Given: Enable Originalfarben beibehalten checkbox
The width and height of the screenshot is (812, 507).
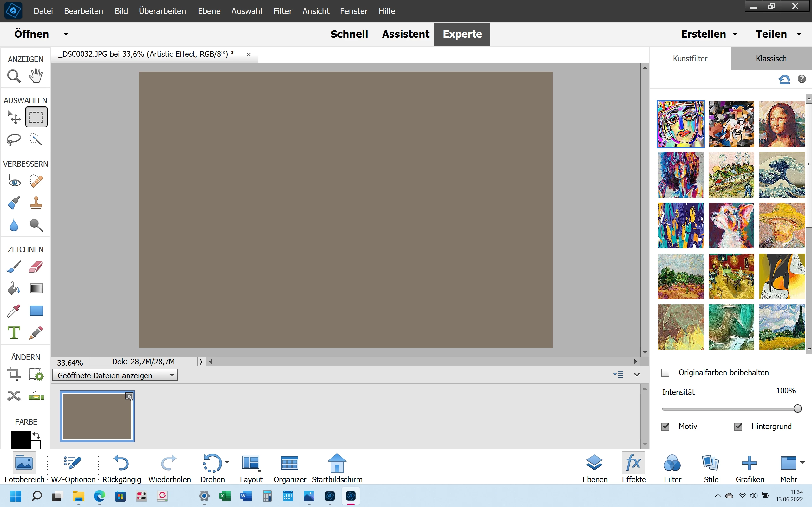Looking at the screenshot, I should coord(665,373).
